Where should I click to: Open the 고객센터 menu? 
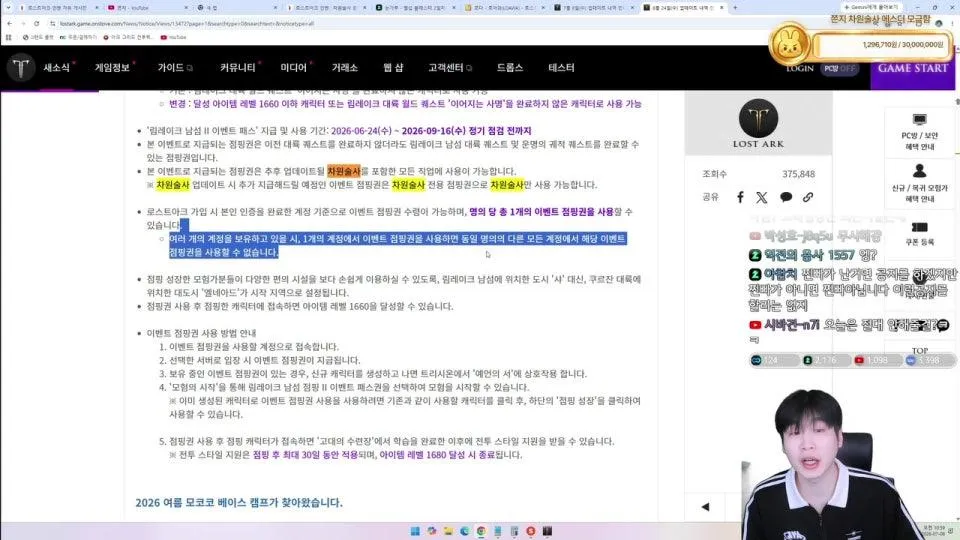coord(446,67)
